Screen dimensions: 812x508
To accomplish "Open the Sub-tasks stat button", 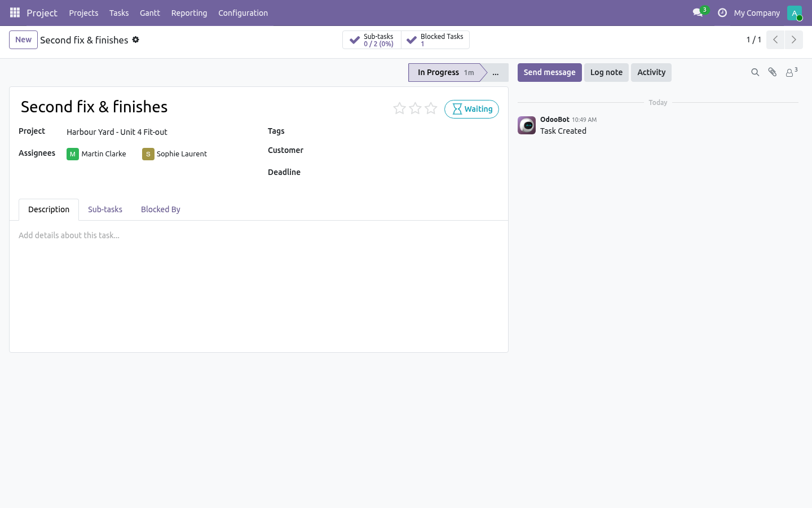I will coord(372,40).
